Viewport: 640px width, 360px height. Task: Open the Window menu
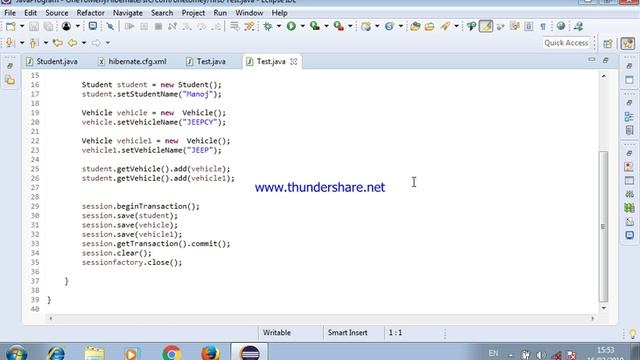249,13
